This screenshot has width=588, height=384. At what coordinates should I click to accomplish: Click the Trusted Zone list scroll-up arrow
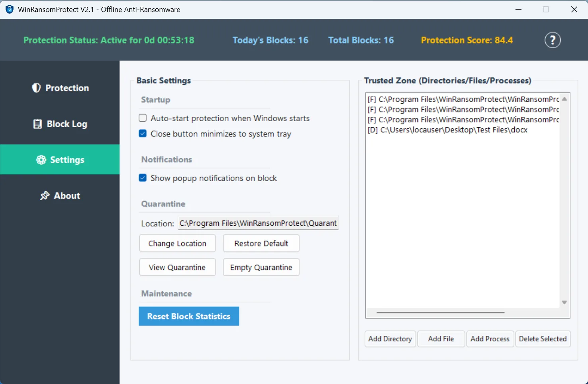pyautogui.click(x=564, y=99)
